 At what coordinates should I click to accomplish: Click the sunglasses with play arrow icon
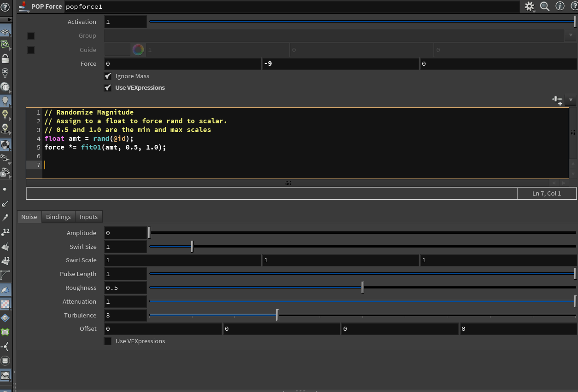[5, 173]
